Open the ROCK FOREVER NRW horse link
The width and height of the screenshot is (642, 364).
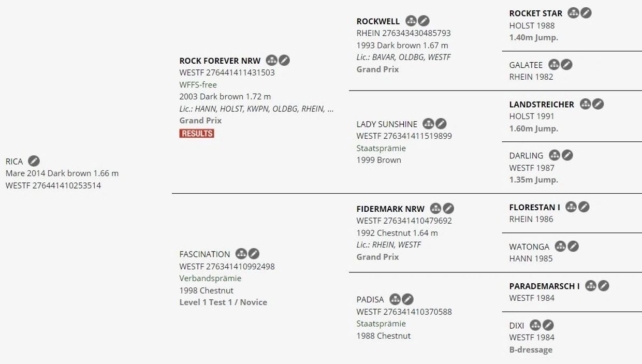(220, 61)
